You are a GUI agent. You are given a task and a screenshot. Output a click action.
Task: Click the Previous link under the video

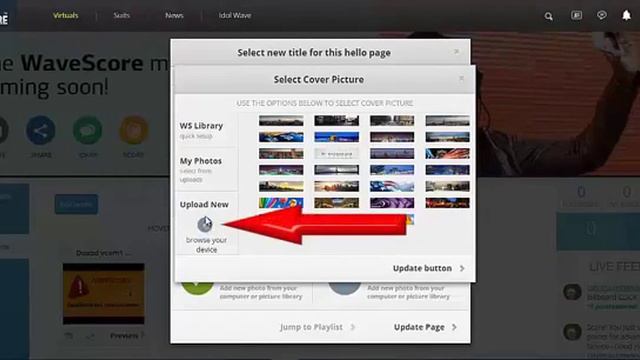(x=124, y=336)
